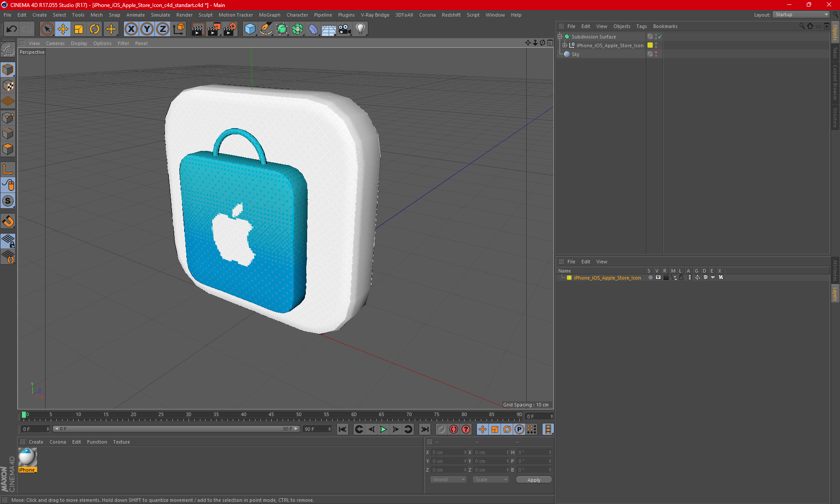Open Material Manager Texture menu
Viewport: 840px width, 504px height.
[121, 442]
